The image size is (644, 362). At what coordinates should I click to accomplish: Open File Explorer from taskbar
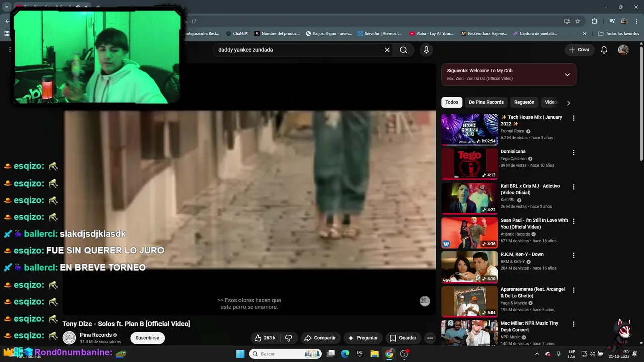[x=374, y=354]
